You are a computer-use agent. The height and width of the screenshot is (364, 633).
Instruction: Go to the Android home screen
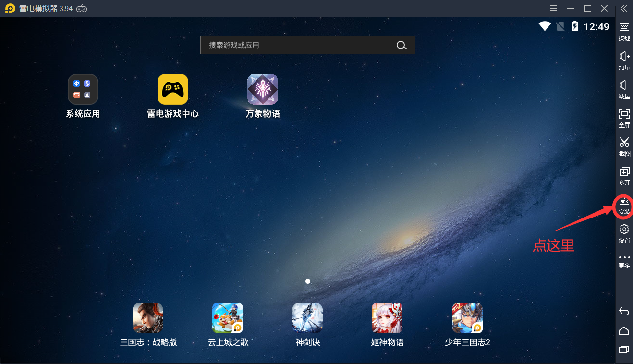tap(624, 330)
